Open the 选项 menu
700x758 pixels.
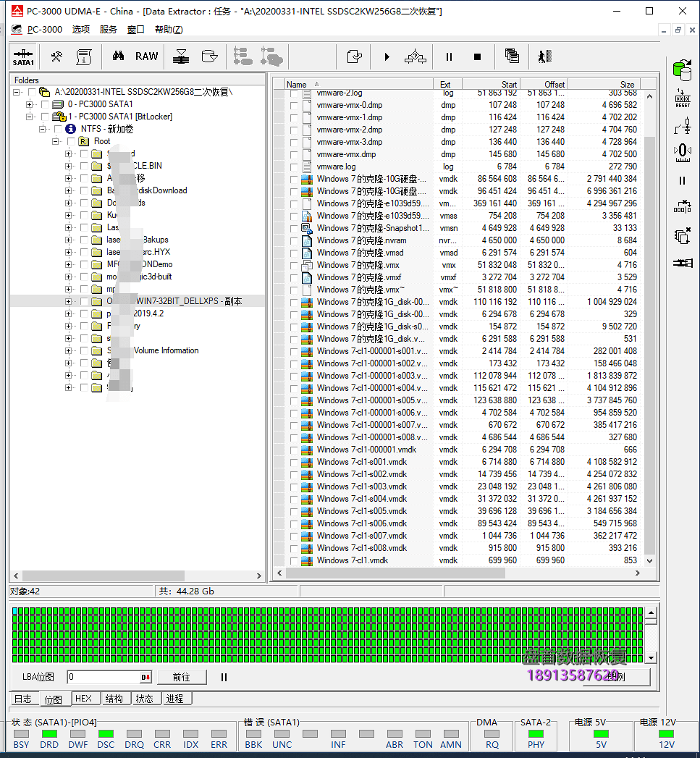tap(81, 30)
